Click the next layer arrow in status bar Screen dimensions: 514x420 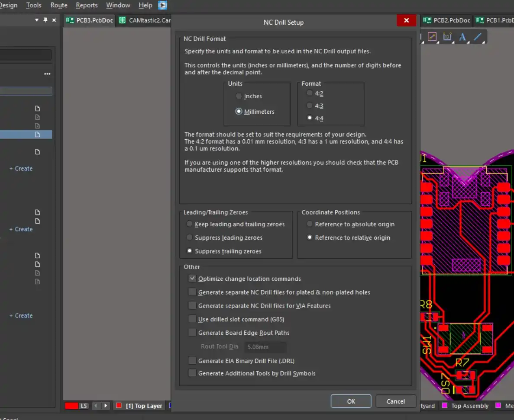point(106,406)
